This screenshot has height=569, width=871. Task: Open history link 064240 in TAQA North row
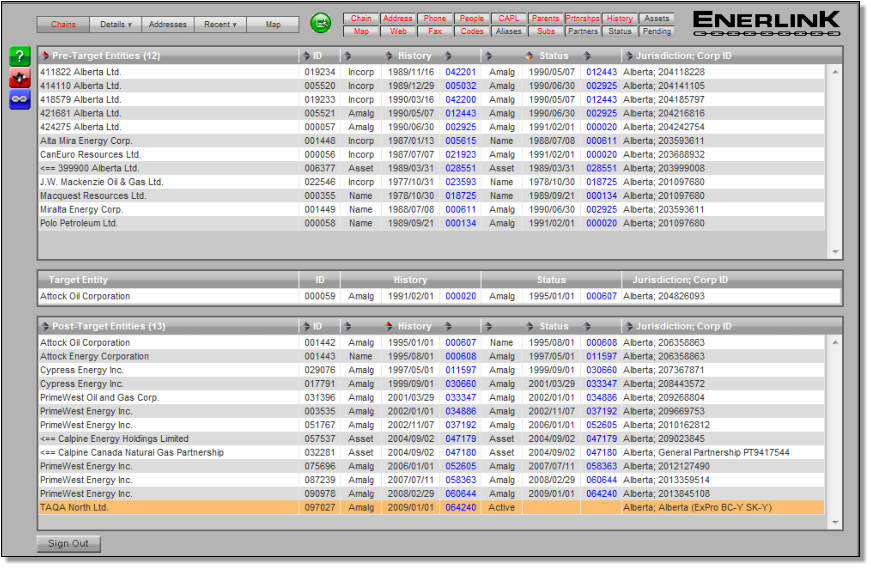tap(460, 507)
